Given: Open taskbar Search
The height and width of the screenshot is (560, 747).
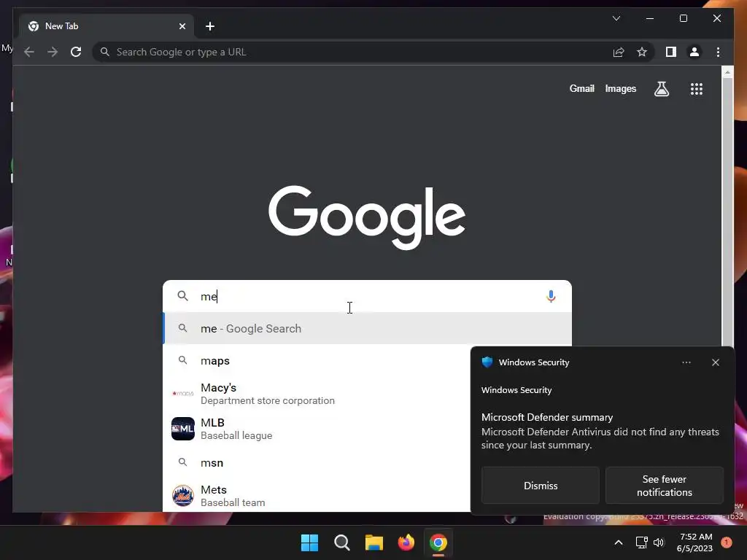Looking at the screenshot, I should pyautogui.click(x=341, y=542).
